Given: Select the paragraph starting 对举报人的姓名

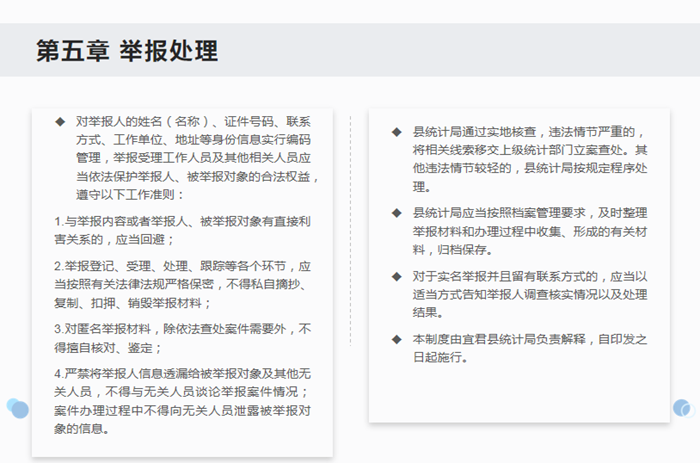Looking at the screenshot, I should point(197,158).
